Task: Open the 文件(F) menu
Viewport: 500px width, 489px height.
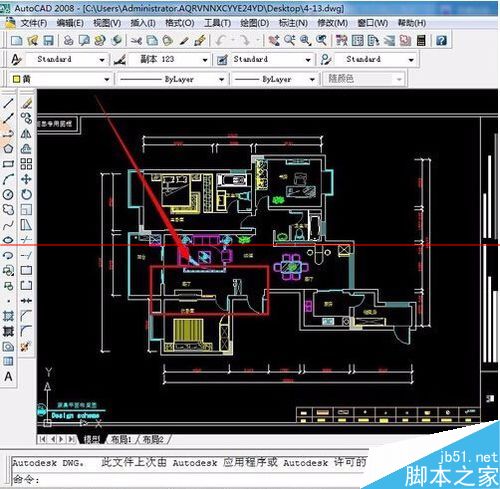Action: click(x=33, y=23)
